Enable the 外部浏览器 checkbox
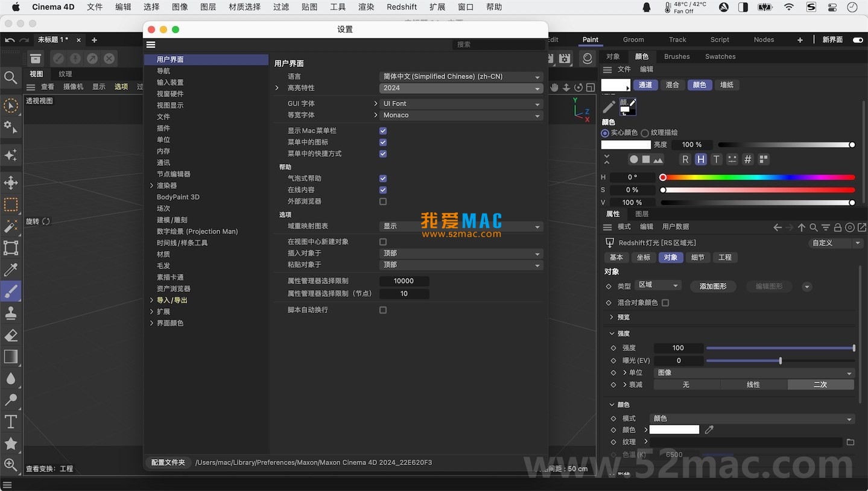 [x=383, y=201]
